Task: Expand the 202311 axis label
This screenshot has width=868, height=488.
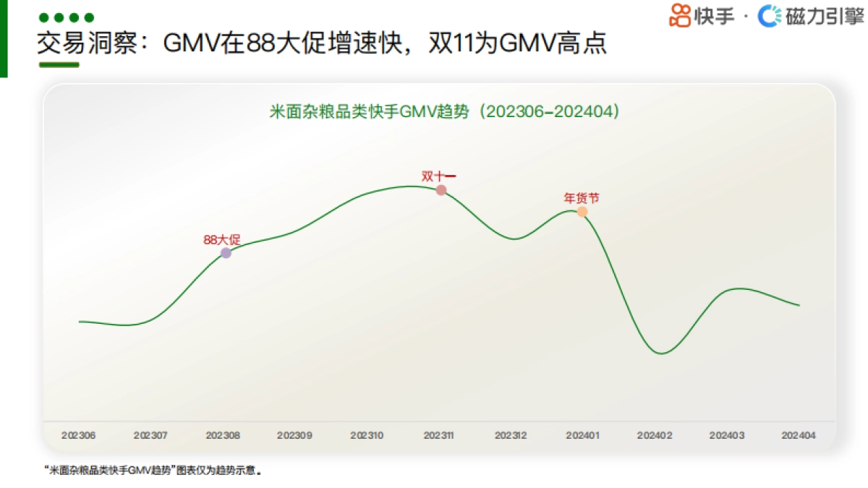Action: coord(440,435)
